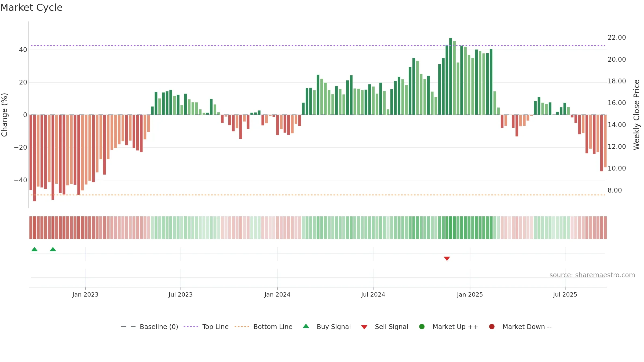Toggle the Market Down -- legend entry
Viewport: 644px width, 362px height.
pyautogui.click(x=520, y=327)
